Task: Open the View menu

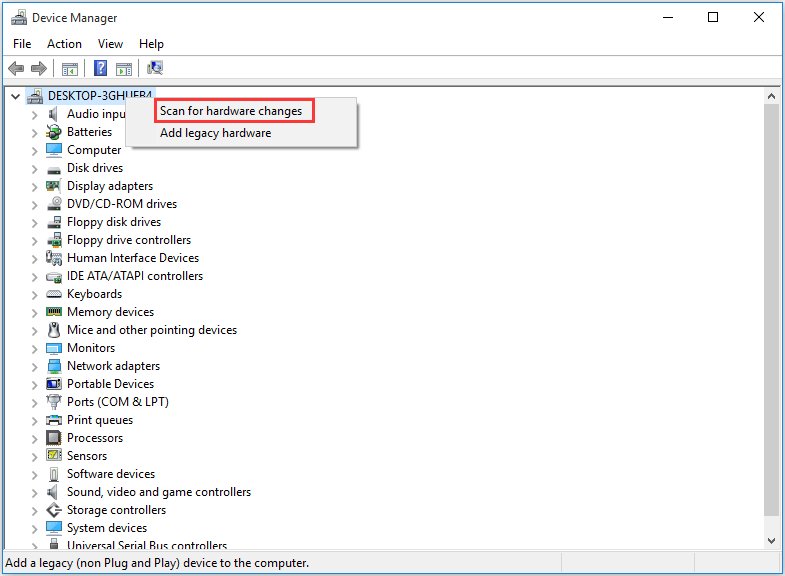Action: click(111, 44)
